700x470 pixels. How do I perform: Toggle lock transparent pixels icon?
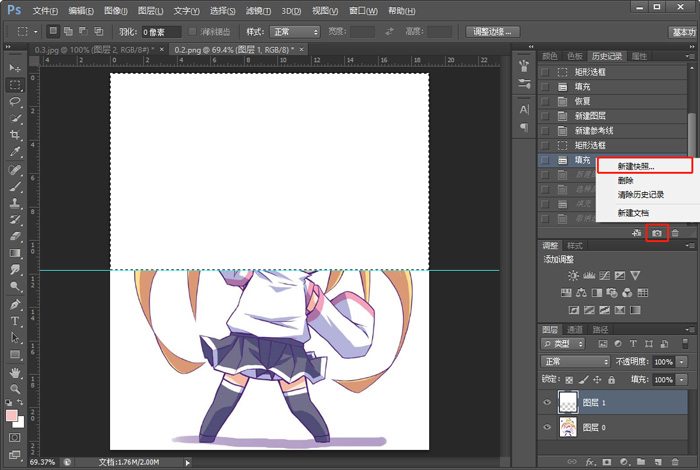tap(569, 380)
